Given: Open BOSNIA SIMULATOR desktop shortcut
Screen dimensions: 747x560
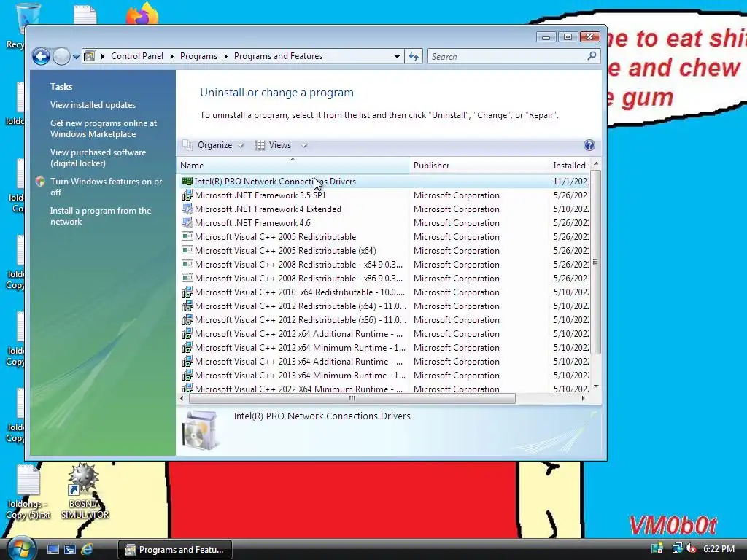Looking at the screenshot, I should (x=85, y=491).
